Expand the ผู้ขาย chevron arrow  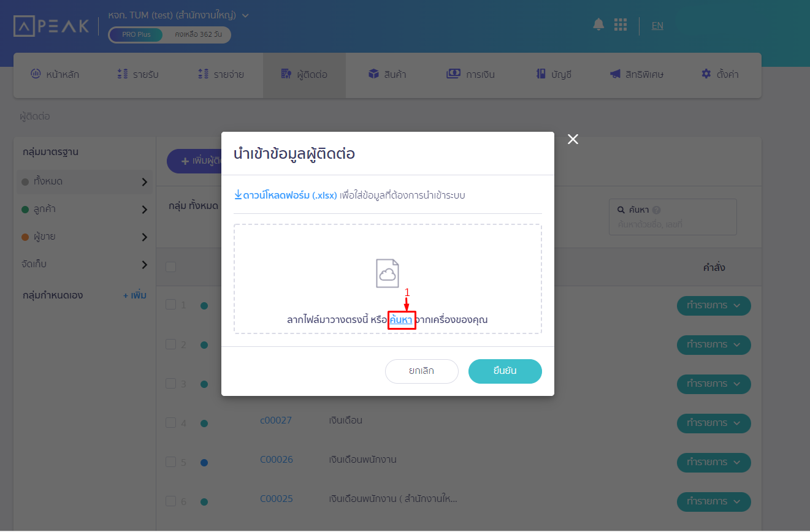tap(145, 237)
